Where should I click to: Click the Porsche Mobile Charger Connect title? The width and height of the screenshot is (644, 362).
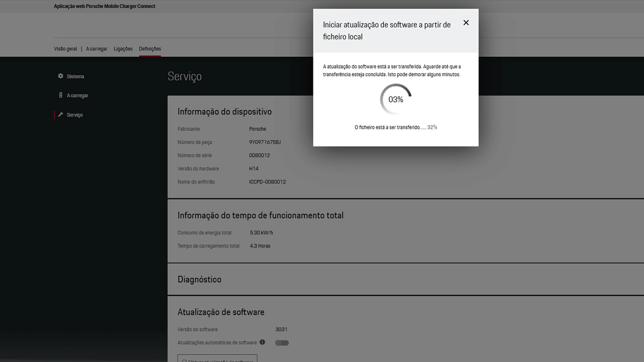tap(105, 6)
